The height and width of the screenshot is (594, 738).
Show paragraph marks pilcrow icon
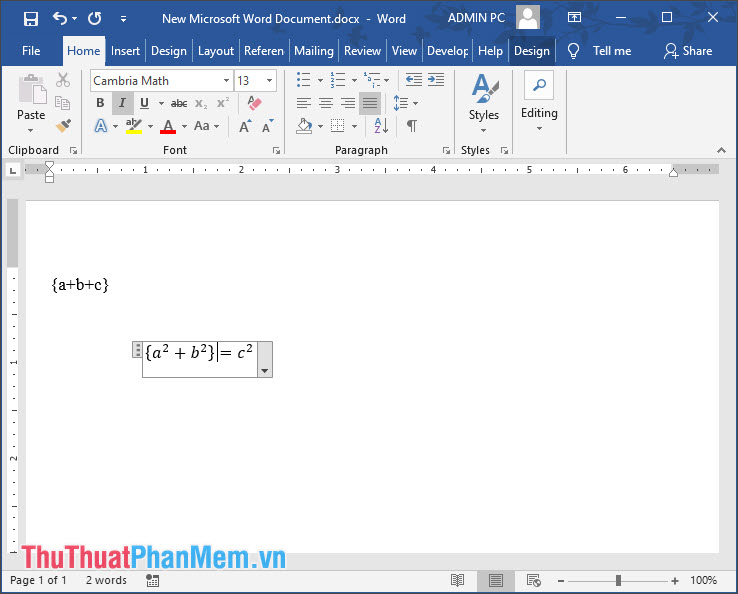pyautogui.click(x=412, y=126)
